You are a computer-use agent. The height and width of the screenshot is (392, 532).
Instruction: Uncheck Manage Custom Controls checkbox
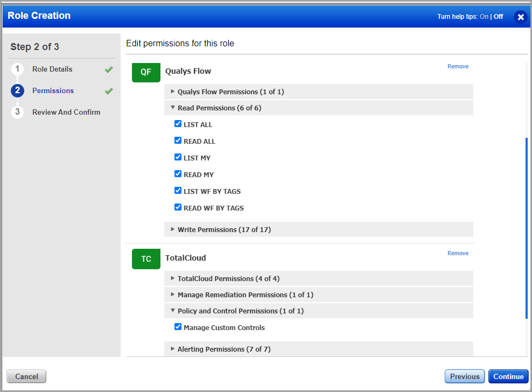pyautogui.click(x=178, y=327)
